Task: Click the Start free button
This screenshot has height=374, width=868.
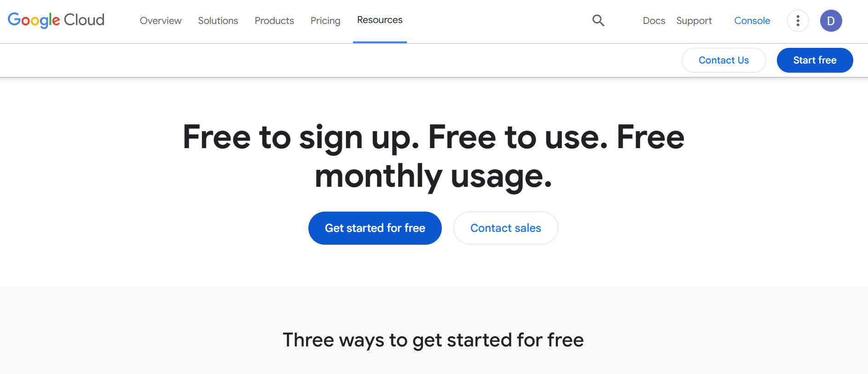Action: pyautogui.click(x=815, y=60)
